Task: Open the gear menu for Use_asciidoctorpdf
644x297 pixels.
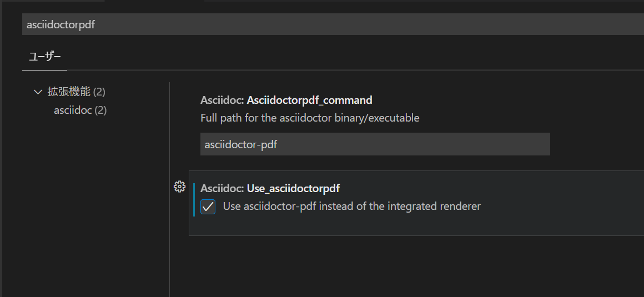Action: pyautogui.click(x=179, y=187)
